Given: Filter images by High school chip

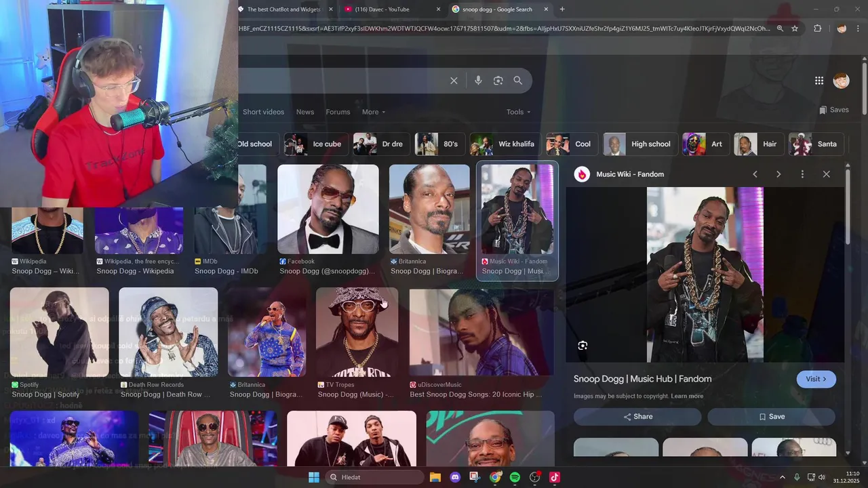Looking at the screenshot, I should [x=640, y=144].
